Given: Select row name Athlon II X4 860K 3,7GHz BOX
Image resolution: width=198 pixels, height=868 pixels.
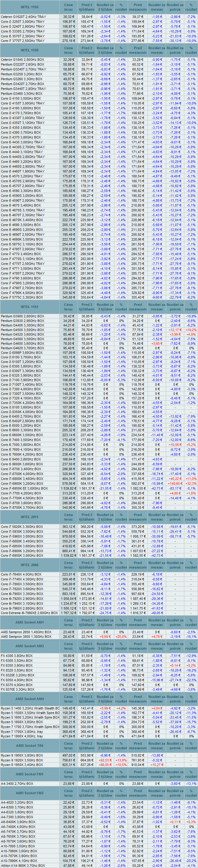Looking at the screenshot, I should pyautogui.click(x=23, y=865).
